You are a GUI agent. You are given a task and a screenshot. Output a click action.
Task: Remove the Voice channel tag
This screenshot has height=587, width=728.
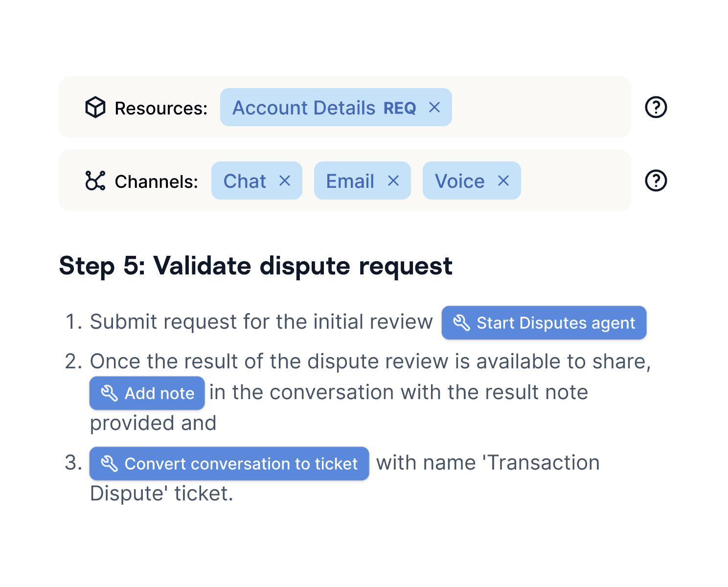[503, 181]
